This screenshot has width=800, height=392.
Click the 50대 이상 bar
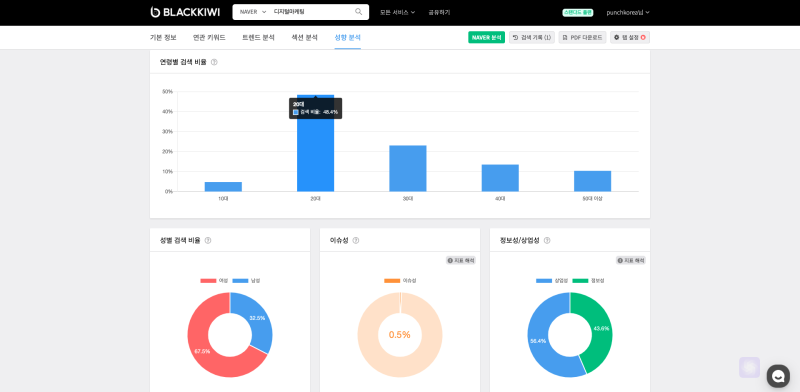pos(592,181)
